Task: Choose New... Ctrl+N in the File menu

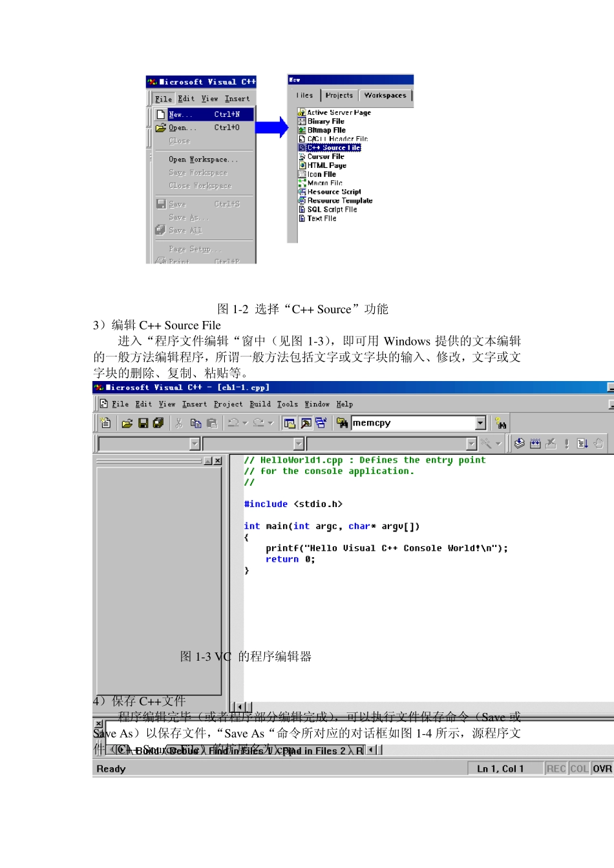Action: click(x=204, y=114)
